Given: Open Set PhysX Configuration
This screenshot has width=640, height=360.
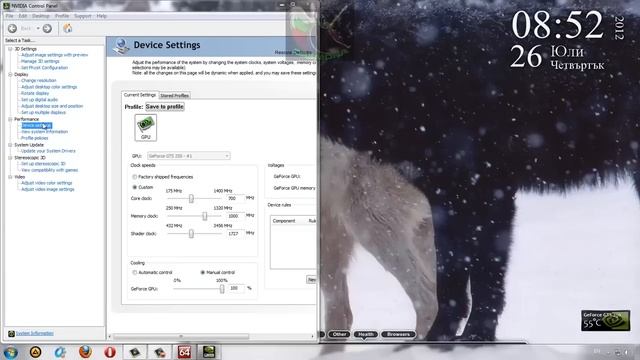Looking at the screenshot, I should pos(44,68).
